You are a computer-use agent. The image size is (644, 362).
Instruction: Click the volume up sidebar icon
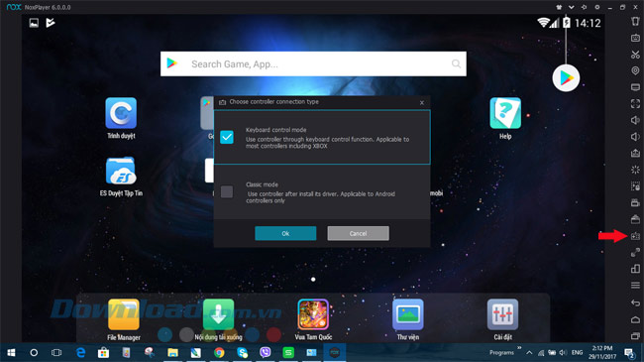(635, 120)
